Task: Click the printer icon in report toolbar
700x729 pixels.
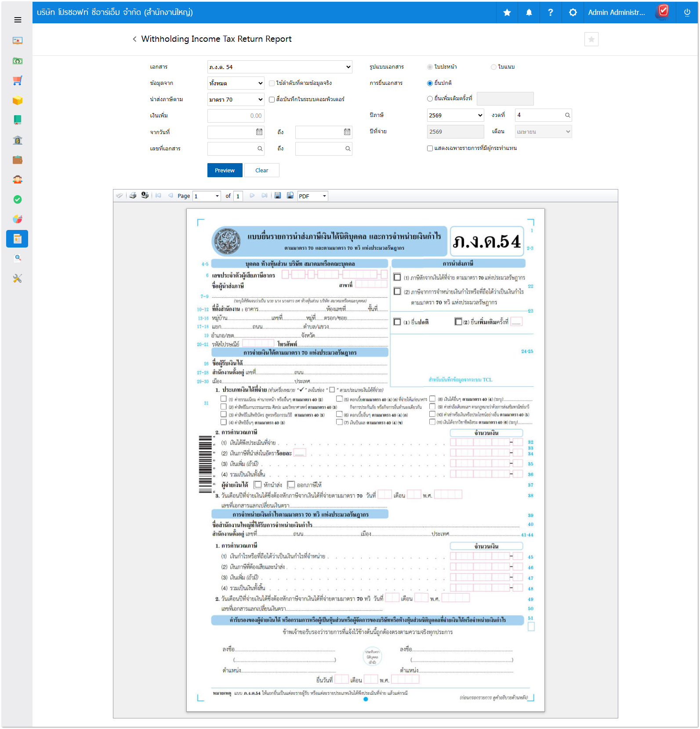Action: tap(133, 196)
